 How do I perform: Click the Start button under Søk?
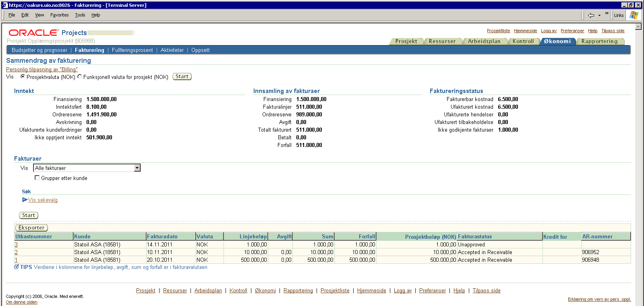pyautogui.click(x=29, y=215)
